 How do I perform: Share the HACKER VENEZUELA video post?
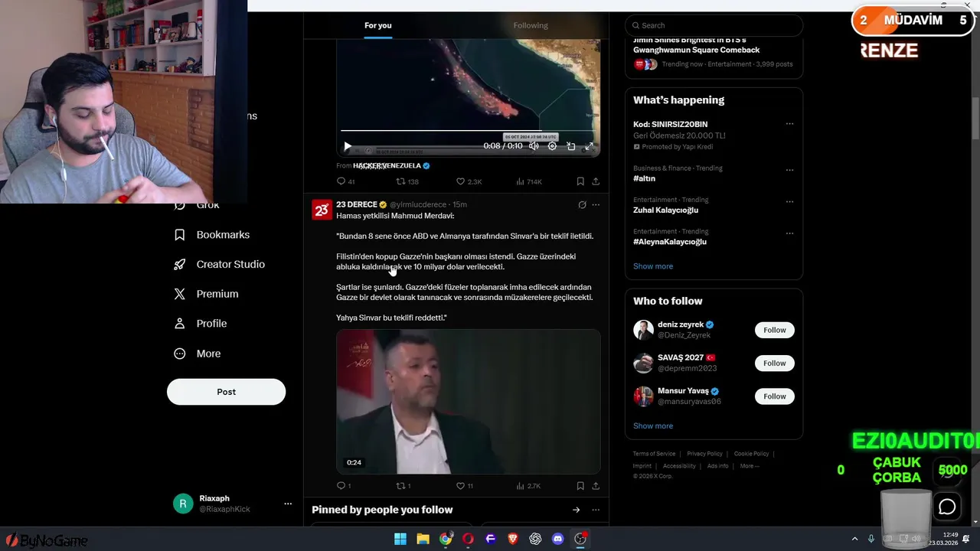(596, 181)
